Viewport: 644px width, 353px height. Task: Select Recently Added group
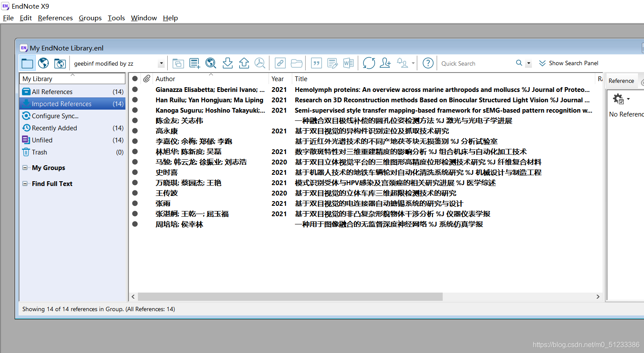72,128
